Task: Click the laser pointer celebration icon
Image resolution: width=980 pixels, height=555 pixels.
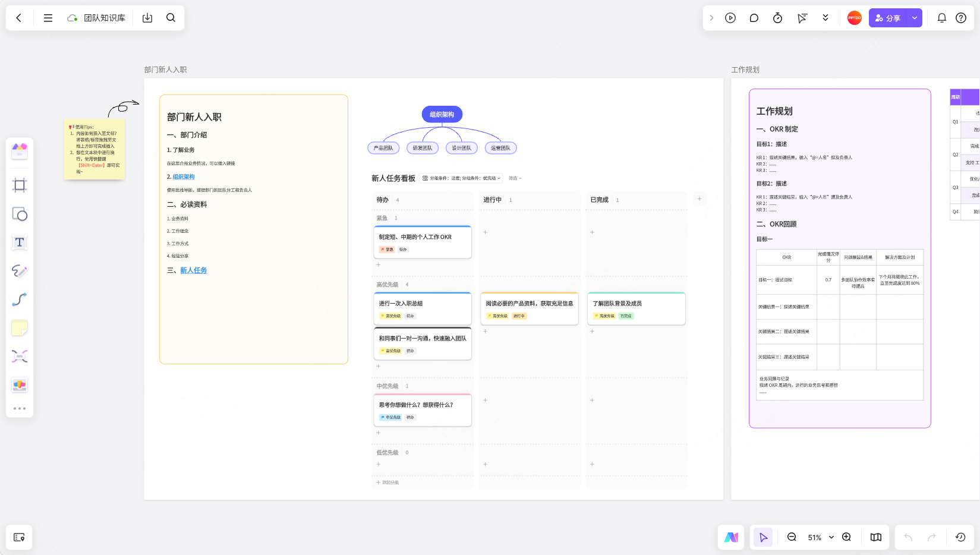Action: tap(802, 18)
